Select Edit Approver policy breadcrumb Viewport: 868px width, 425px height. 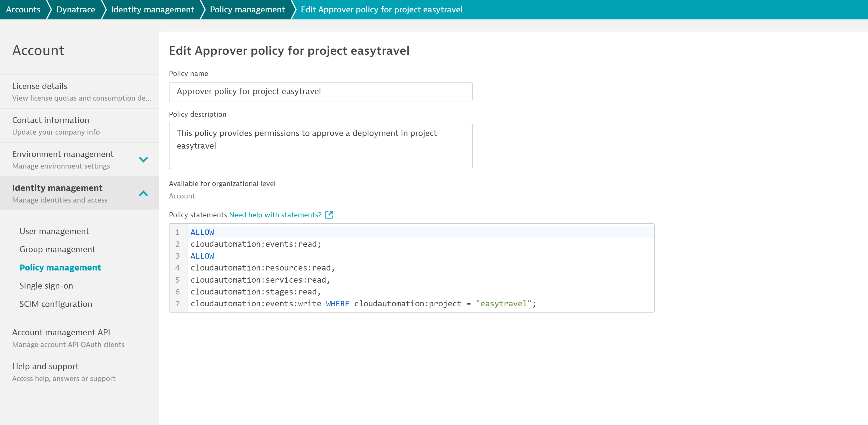click(x=381, y=9)
